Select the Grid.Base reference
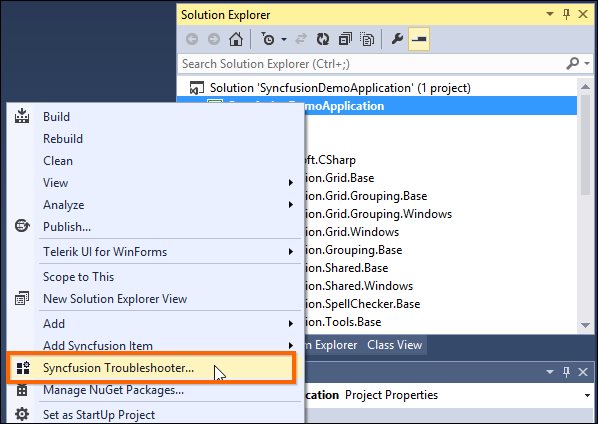 coord(340,178)
